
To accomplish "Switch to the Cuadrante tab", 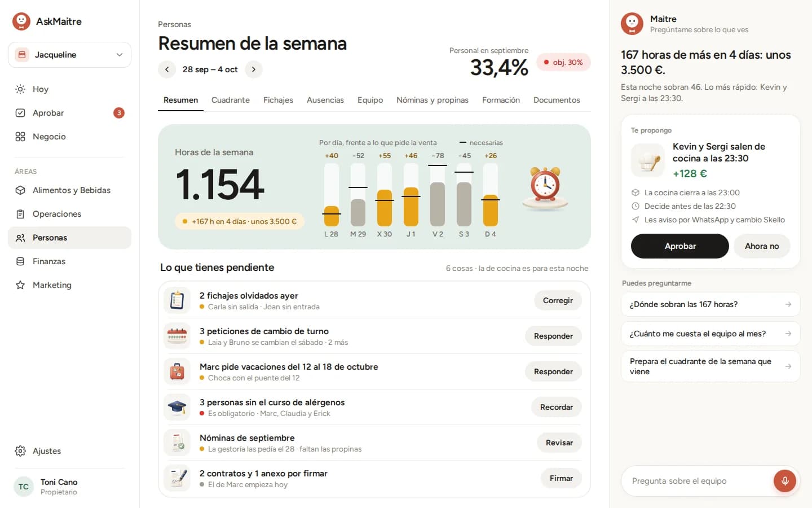I will tap(231, 100).
